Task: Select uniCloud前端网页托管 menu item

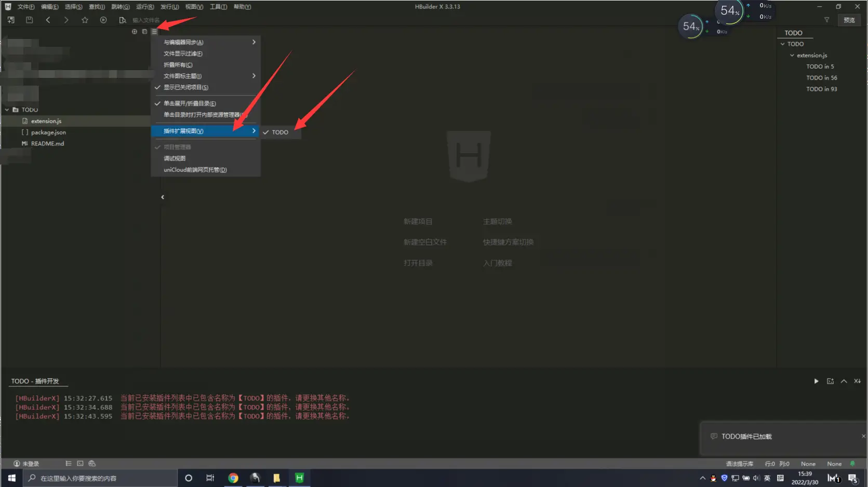Action: pos(206,170)
